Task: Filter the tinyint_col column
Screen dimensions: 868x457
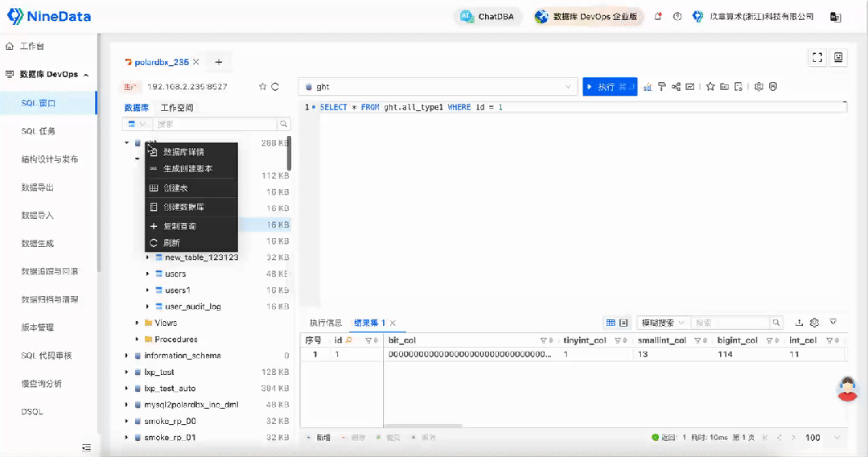Action: 618,340
